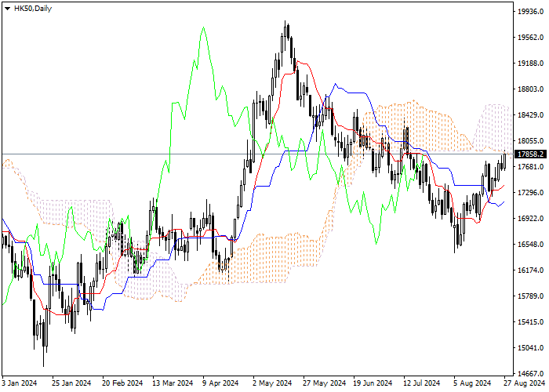Click the 27 May 2024 date label
549x392 pixels.
pyautogui.click(x=323, y=383)
